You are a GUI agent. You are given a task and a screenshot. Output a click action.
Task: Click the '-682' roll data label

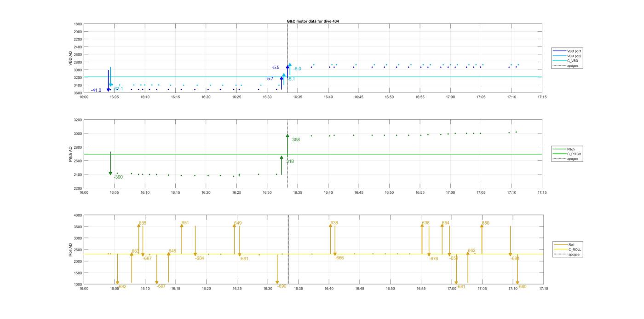coord(122,287)
